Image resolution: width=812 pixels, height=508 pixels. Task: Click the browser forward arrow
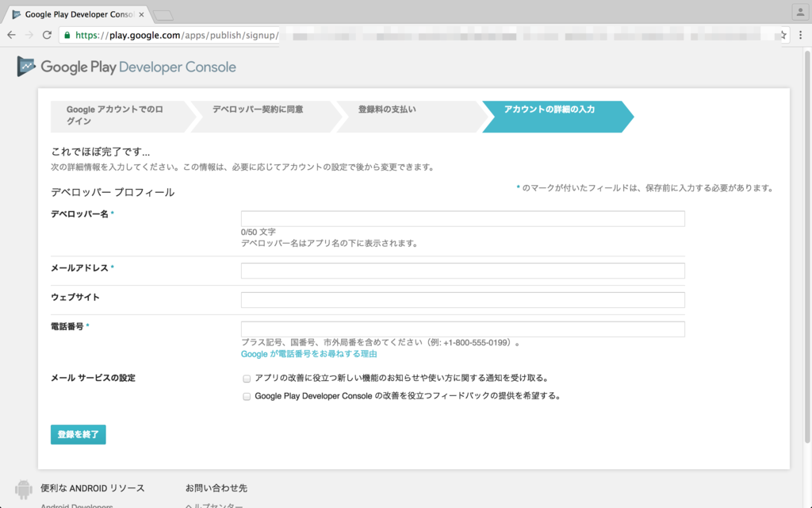click(29, 35)
